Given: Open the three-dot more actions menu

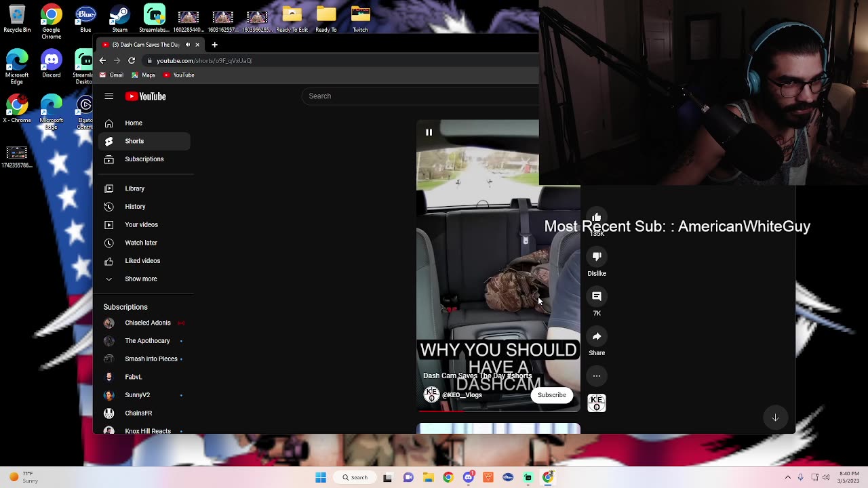Looking at the screenshot, I should pyautogui.click(x=597, y=375).
